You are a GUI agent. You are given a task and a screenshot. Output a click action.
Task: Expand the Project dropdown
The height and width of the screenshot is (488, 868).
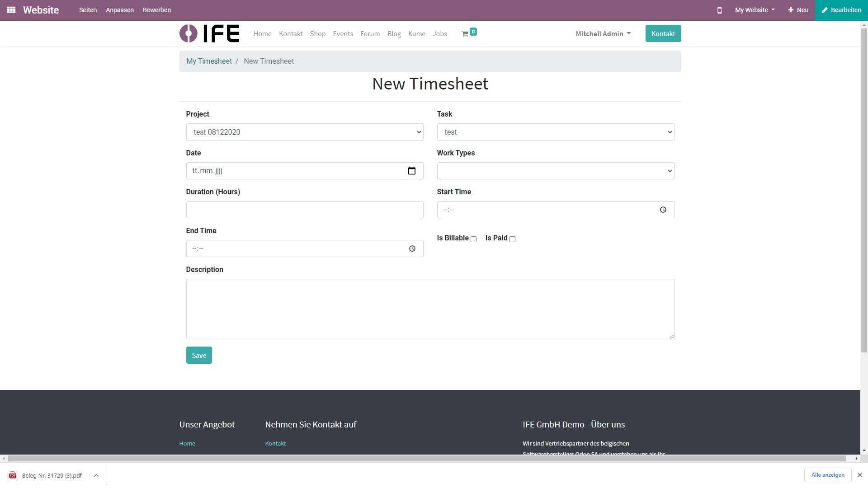click(x=304, y=132)
